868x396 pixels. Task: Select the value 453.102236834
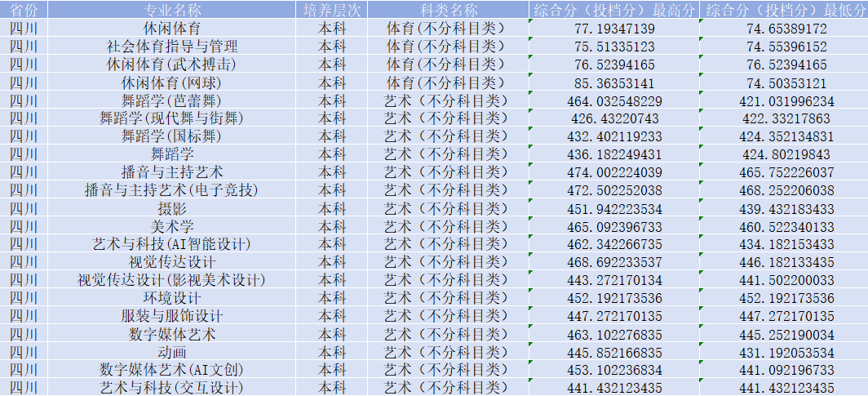click(x=614, y=370)
